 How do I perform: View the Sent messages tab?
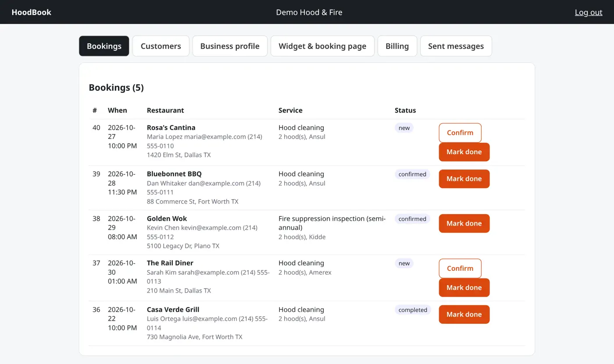[456, 46]
